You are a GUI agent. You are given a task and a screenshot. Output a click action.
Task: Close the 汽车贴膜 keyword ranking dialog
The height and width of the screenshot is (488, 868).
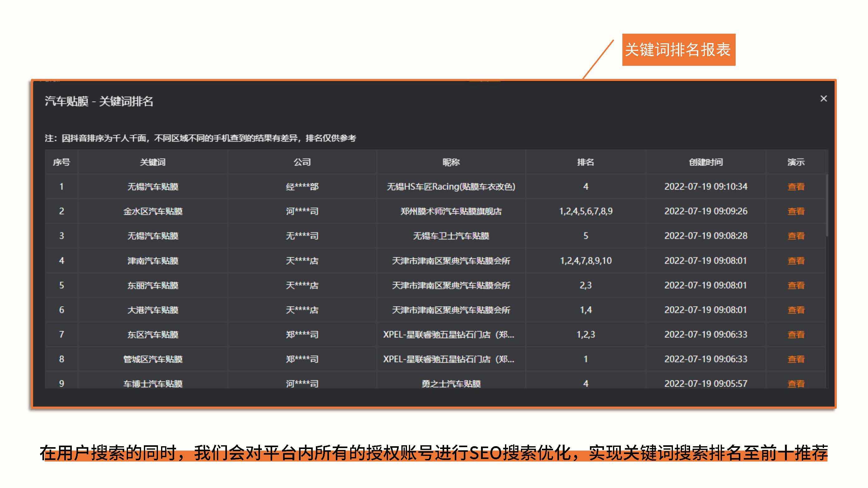coord(823,99)
